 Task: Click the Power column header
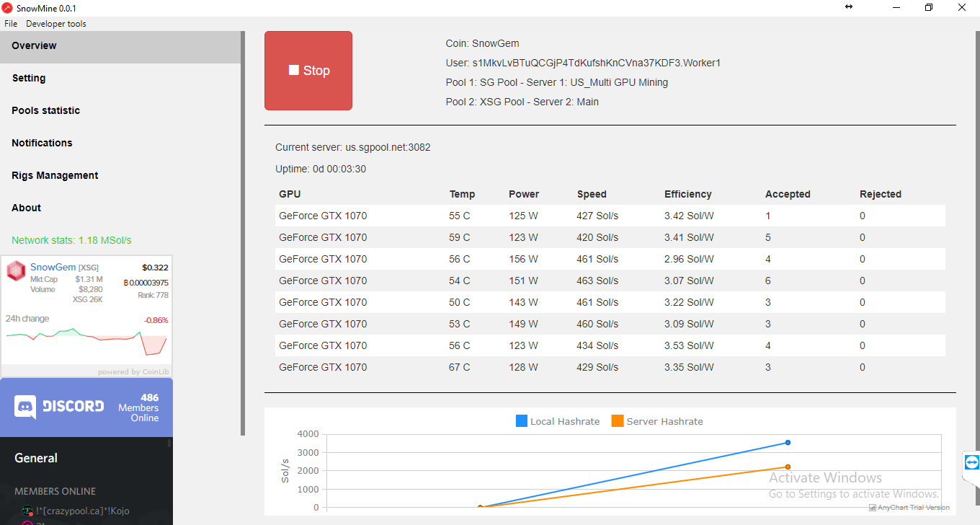pyautogui.click(x=524, y=194)
